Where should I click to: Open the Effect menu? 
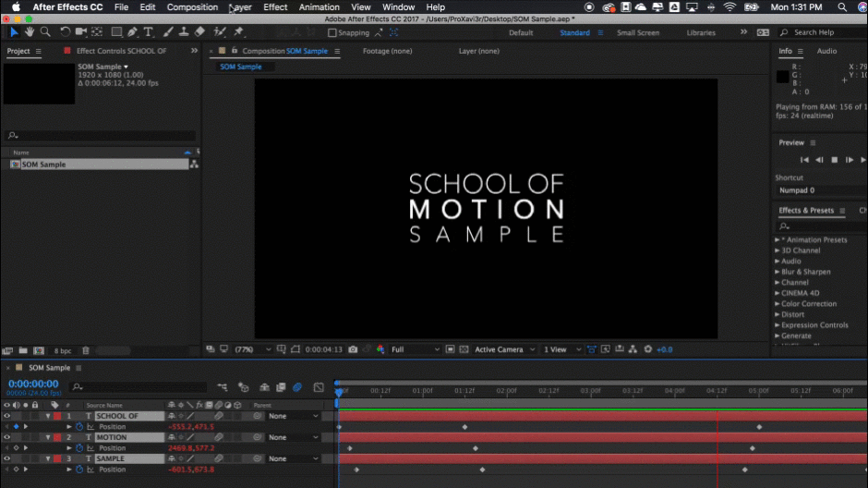tap(275, 7)
